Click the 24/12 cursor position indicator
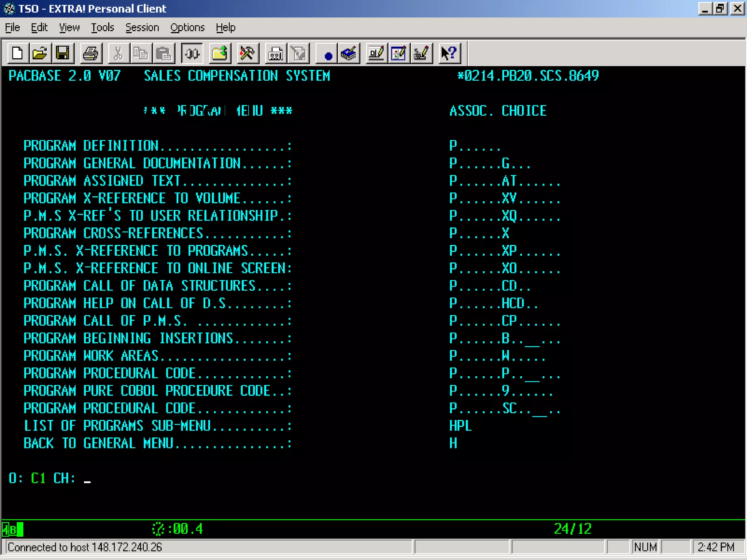Screen dimensions: 747x560 (573, 529)
